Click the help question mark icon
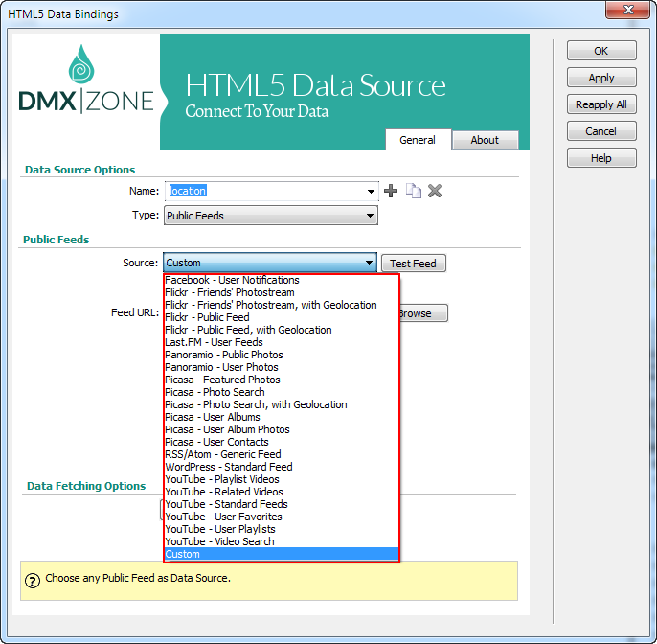This screenshot has width=657, height=644. (33, 581)
